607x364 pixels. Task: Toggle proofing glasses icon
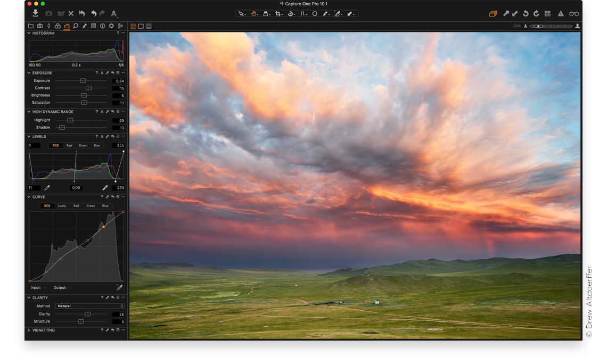(573, 13)
